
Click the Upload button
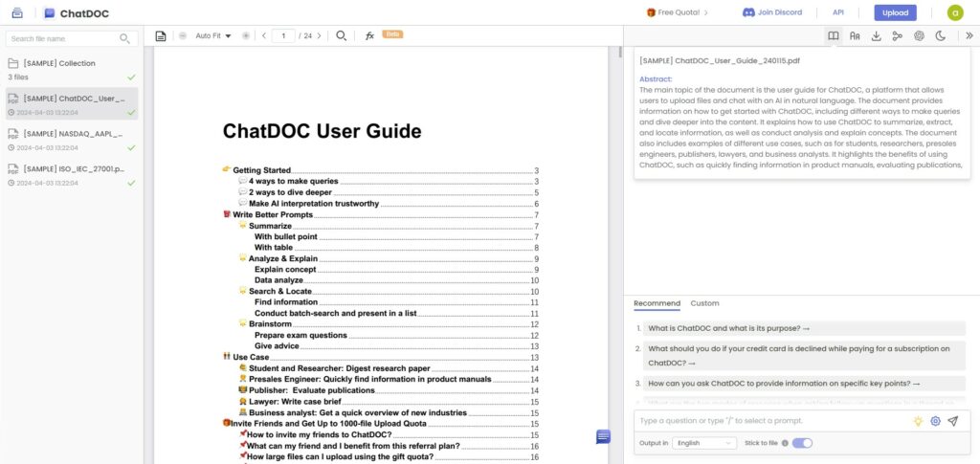pos(895,12)
